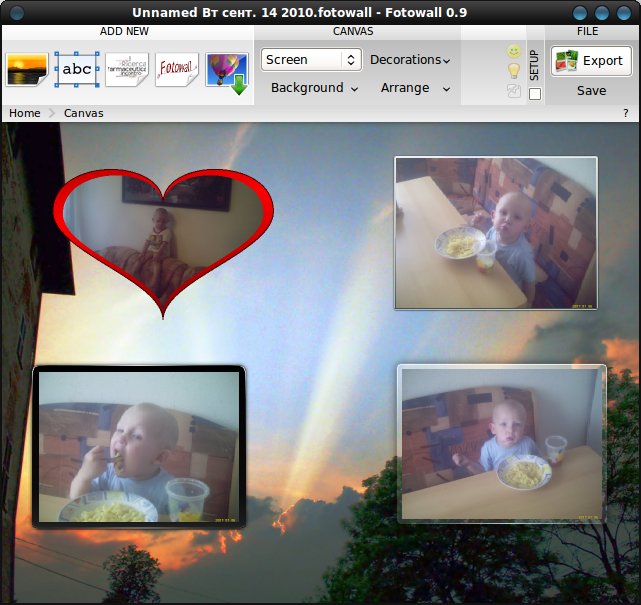Save the current fotowall
This screenshot has width=641, height=605.
591,90
